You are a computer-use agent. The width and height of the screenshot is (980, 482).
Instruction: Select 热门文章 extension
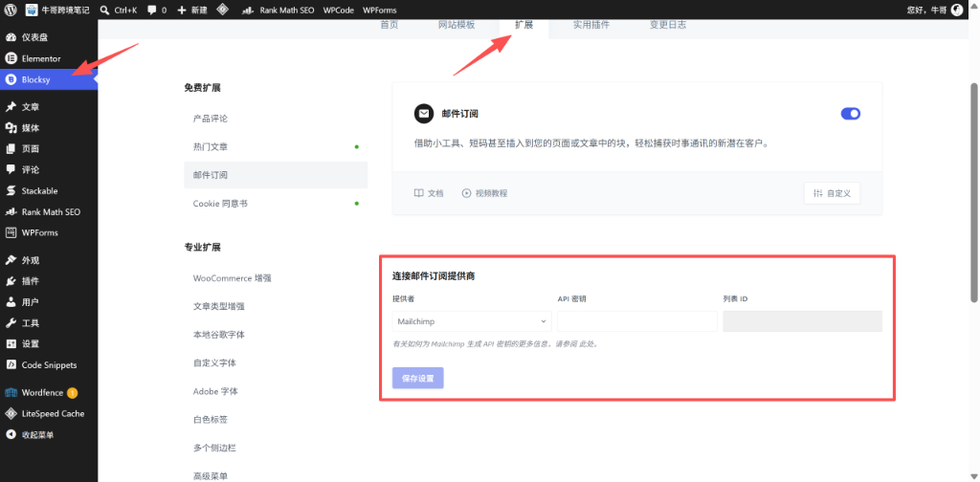click(x=276, y=146)
